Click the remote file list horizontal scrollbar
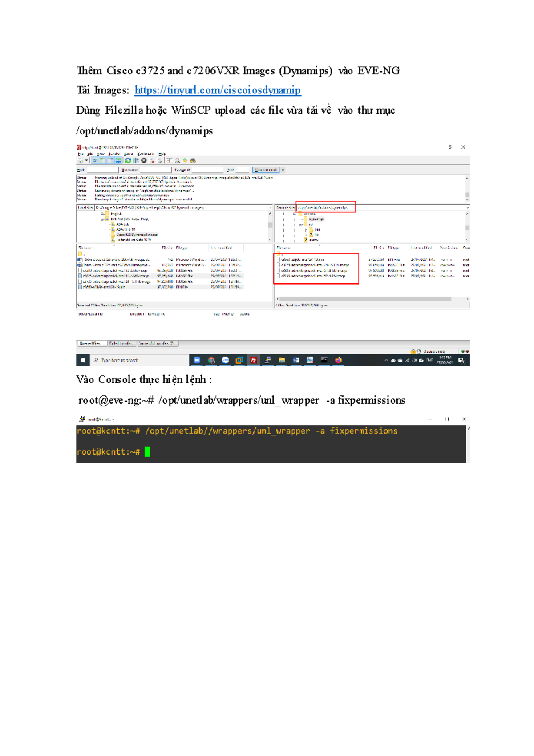 coord(365,299)
